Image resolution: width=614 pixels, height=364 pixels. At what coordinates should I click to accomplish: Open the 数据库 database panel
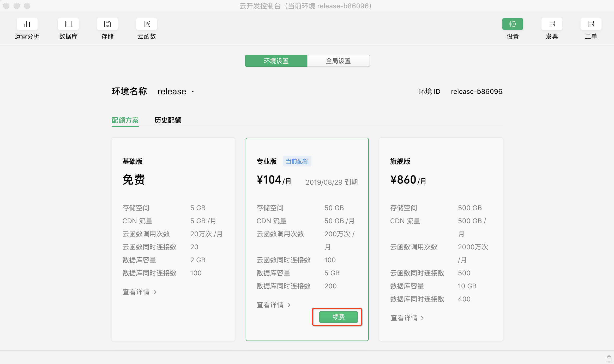(x=68, y=29)
